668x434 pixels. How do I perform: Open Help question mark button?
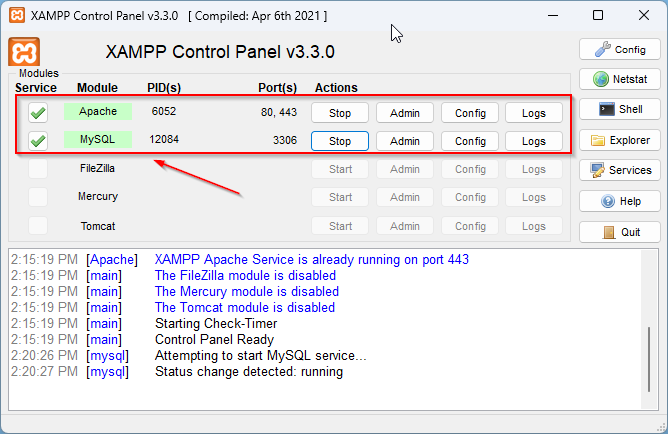tap(619, 201)
